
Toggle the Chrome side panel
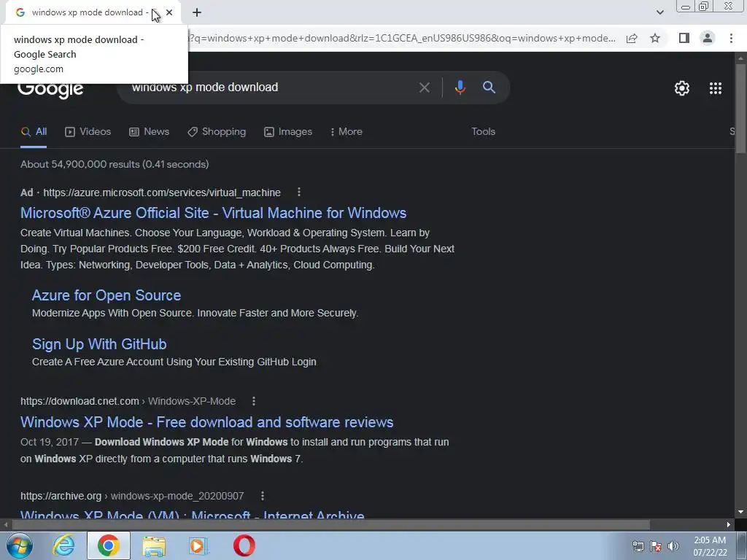pyautogui.click(x=684, y=38)
